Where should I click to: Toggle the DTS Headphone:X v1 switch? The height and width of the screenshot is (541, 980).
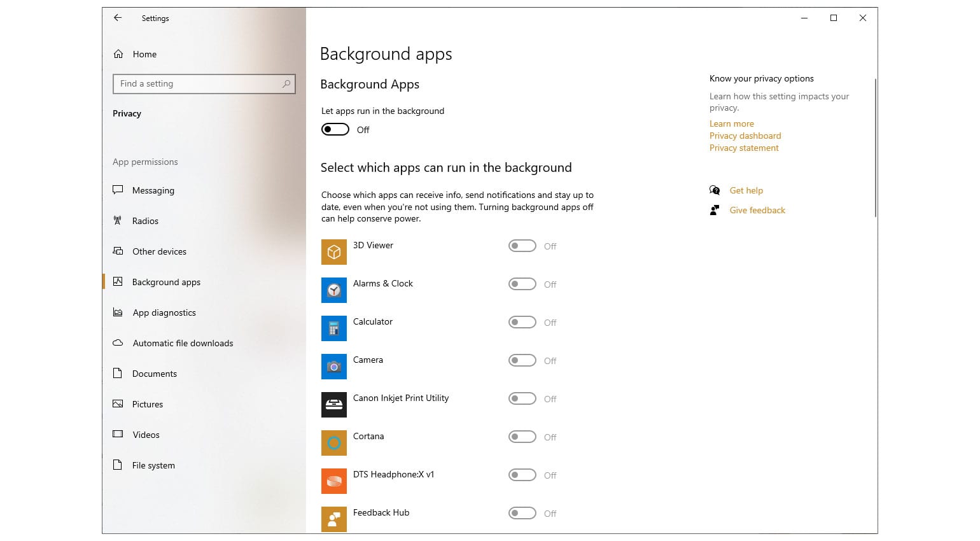[522, 475]
